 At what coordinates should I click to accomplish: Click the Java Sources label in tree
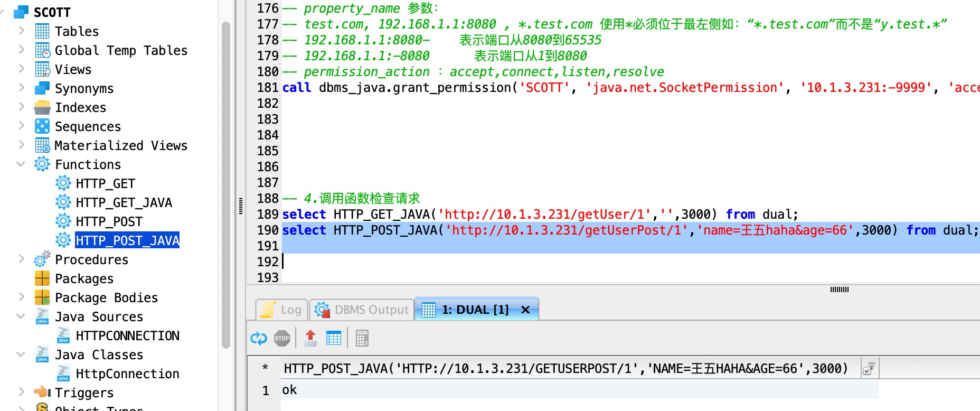point(99,316)
